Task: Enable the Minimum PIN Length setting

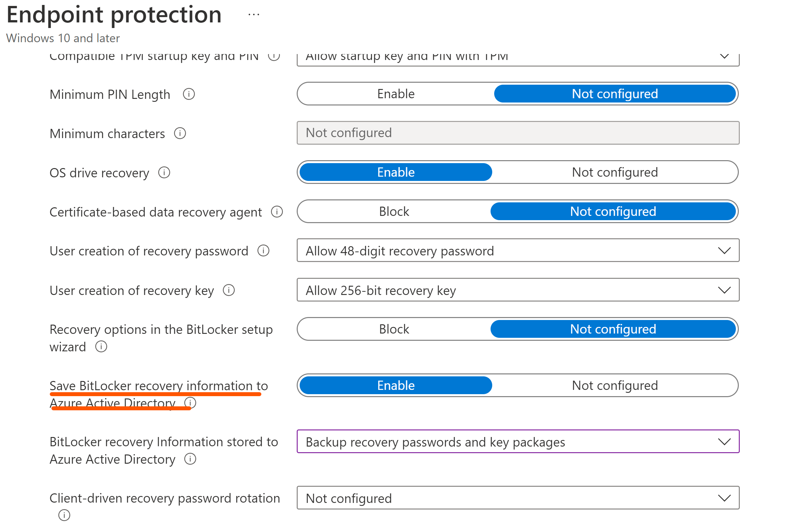Action: pyautogui.click(x=395, y=94)
